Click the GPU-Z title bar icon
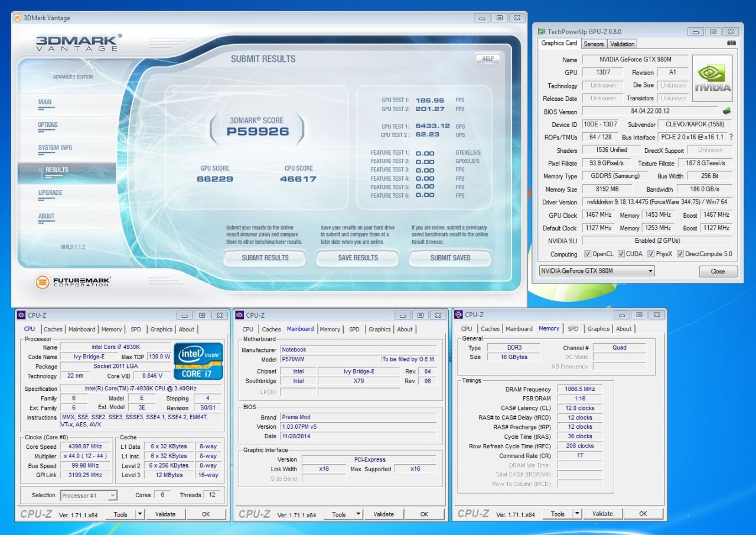The height and width of the screenshot is (535, 756). pos(542,31)
